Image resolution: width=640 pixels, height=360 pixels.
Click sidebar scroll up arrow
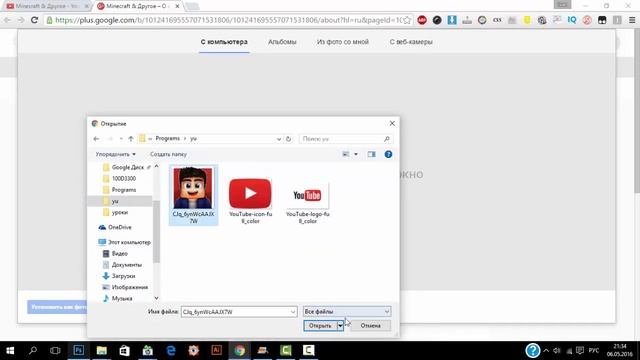(156, 167)
